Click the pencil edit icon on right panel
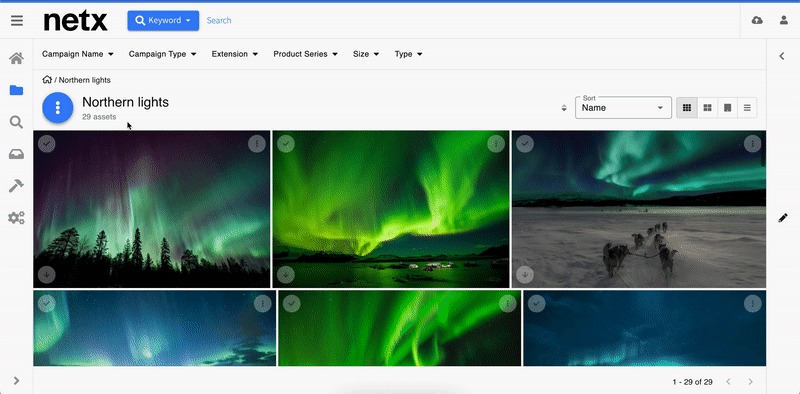The image size is (800, 394). pos(783,218)
